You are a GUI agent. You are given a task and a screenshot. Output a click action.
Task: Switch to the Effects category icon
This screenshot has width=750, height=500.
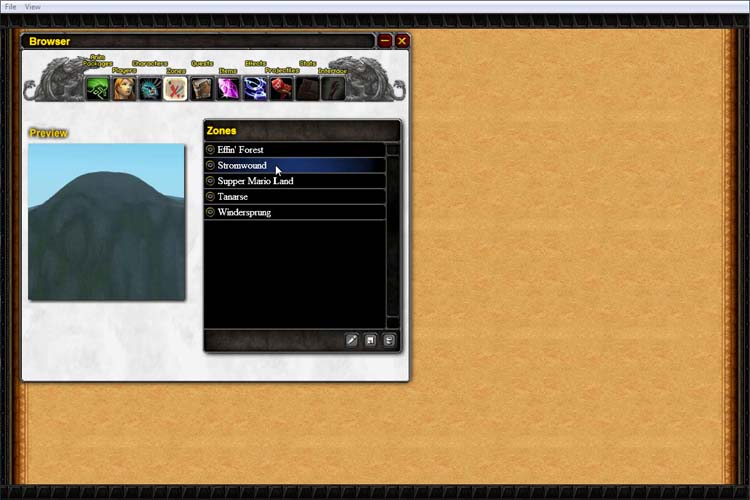point(254,89)
